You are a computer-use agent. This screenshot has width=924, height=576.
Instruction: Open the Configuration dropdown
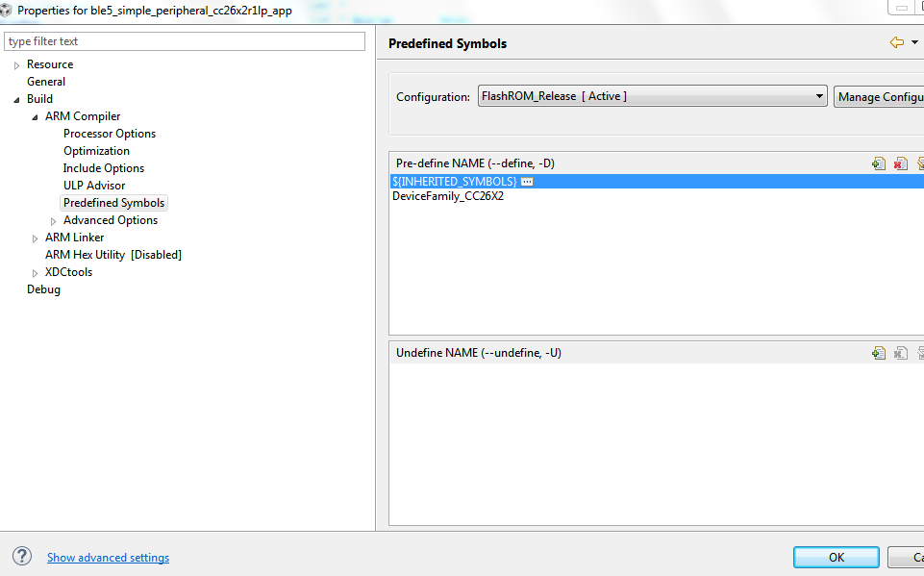tap(652, 96)
